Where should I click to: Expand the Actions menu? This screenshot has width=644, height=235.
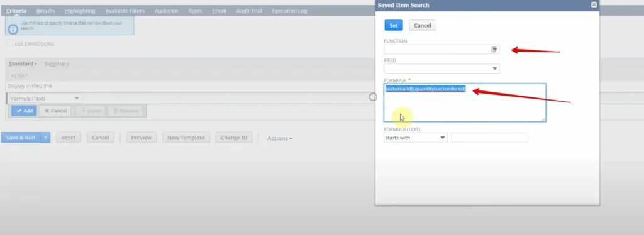(x=280, y=138)
